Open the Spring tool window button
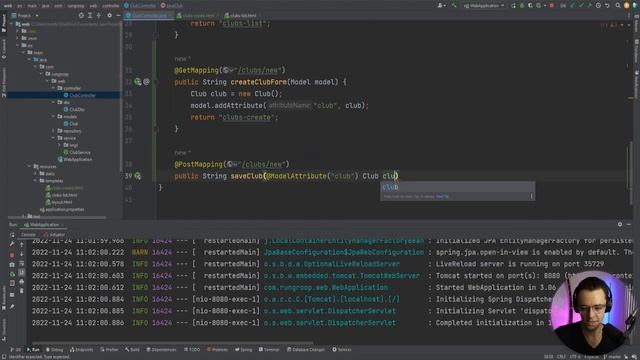 point(243,350)
